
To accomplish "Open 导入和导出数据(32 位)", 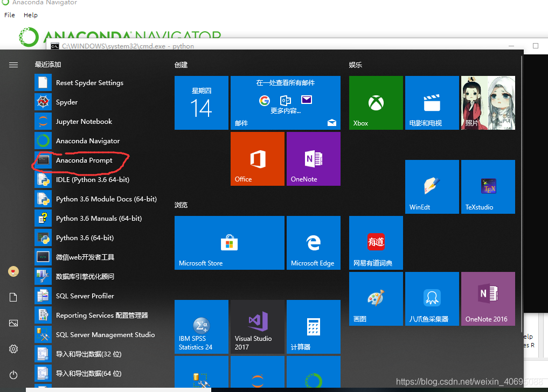I will (96, 354).
